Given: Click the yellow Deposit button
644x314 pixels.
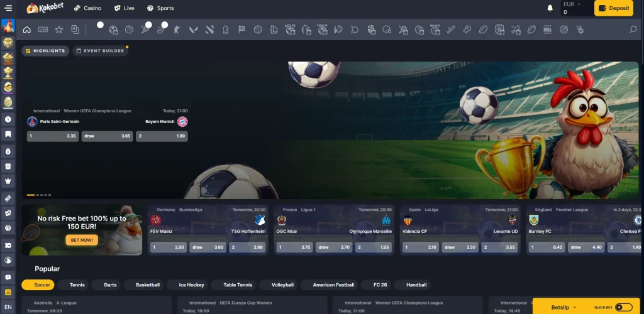Looking at the screenshot, I should tap(613, 8).
